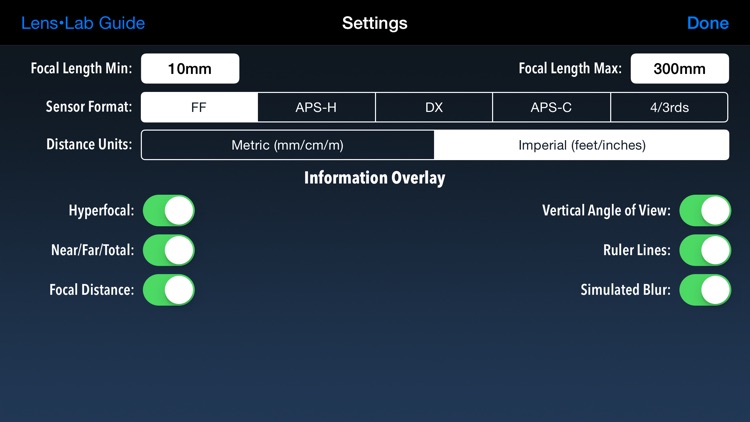Disable the Near/Far/Total switch
The height and width of the screenshot is (422, 750).
click(169, 250)
